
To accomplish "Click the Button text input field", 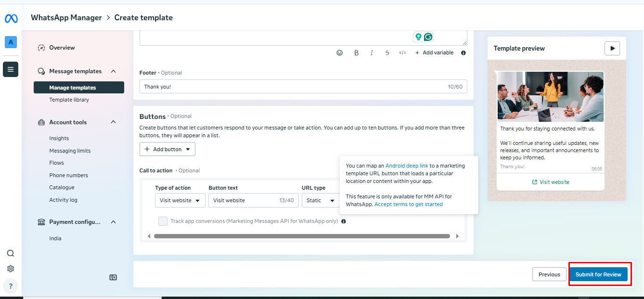I will pos(254,200).
